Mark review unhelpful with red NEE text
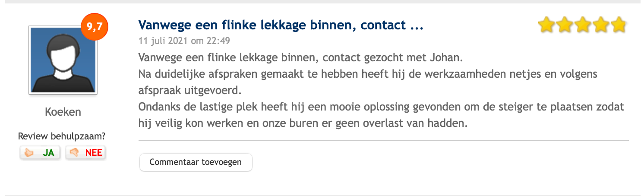Viewport: 644px width, 196px height. [94, 153]
